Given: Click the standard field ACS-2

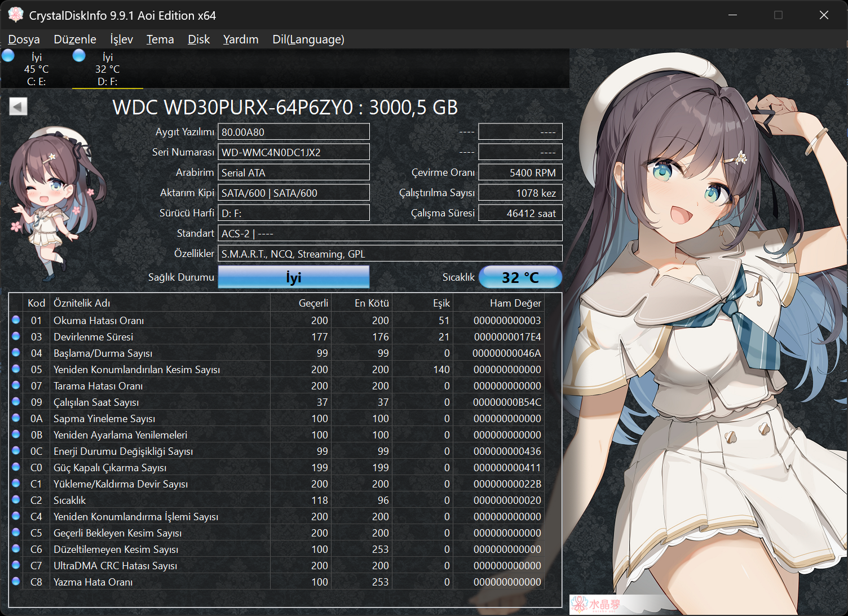Looking at the screenshot, I should click(x=390, y=233).
